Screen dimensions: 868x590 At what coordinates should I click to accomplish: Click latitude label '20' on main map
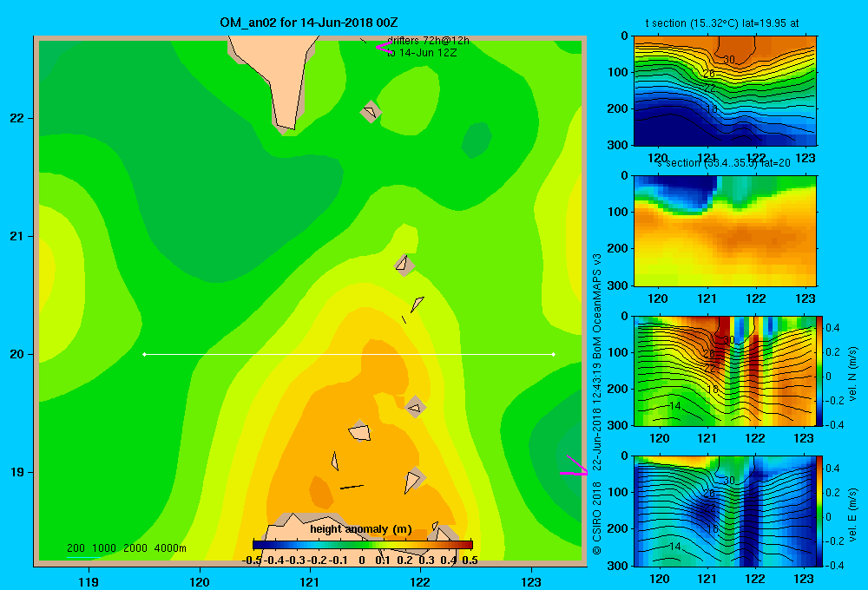click(17, 354)
